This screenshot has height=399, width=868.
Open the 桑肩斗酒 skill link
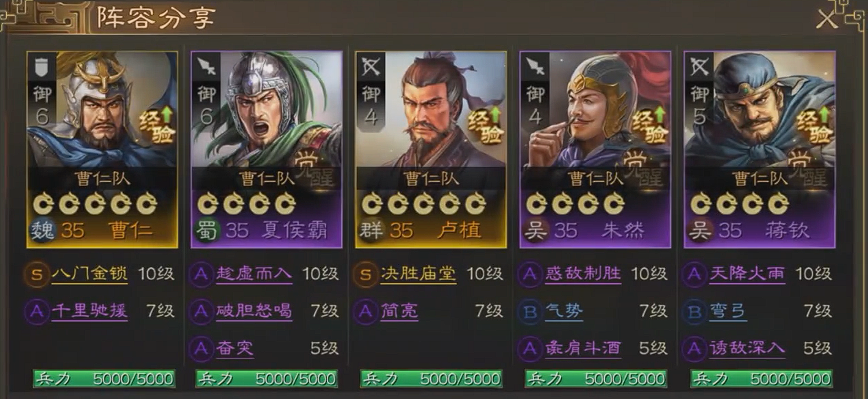tap(583, 349)
